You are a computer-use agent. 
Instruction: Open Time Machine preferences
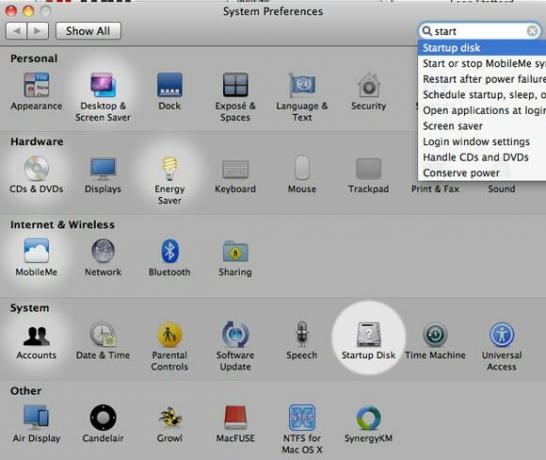point(435,341)
